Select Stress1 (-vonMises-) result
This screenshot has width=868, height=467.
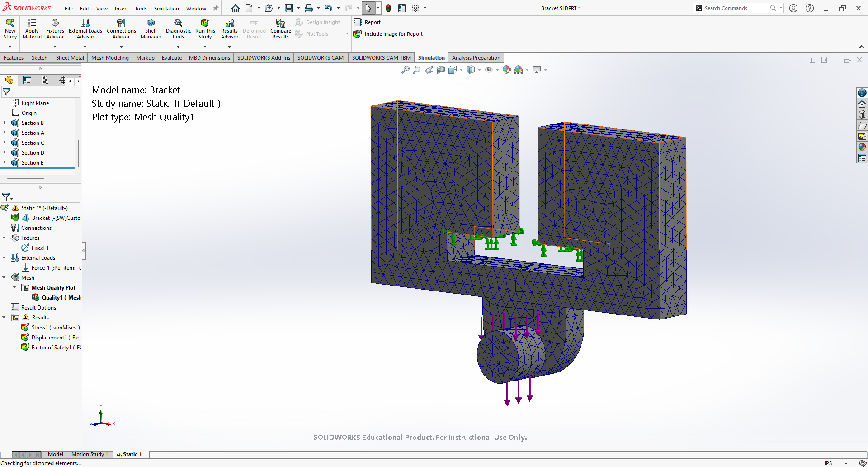51,327
